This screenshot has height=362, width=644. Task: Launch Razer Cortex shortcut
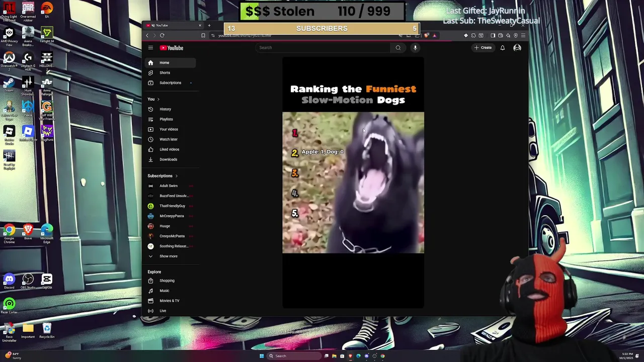pos(9,306)
